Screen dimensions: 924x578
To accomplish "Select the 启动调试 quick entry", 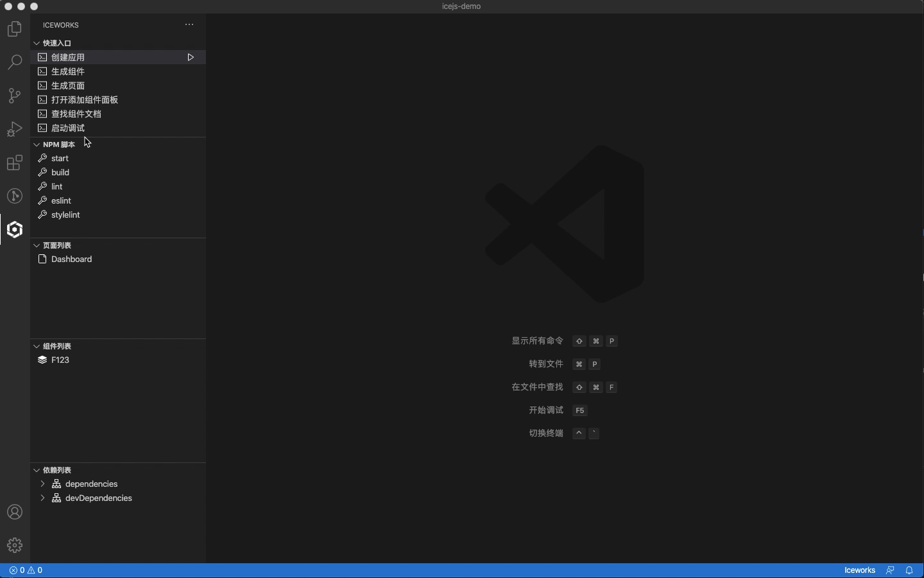I will (118, 128).
